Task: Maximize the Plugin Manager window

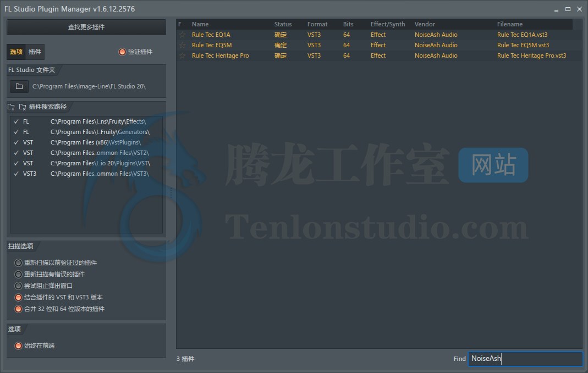Action: click(x=568, y=9)
